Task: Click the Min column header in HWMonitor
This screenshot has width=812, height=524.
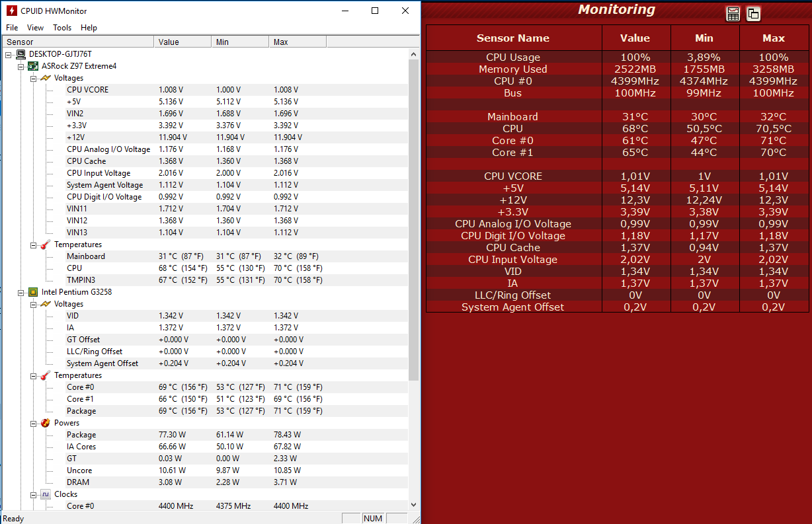Action: point(241,42)
